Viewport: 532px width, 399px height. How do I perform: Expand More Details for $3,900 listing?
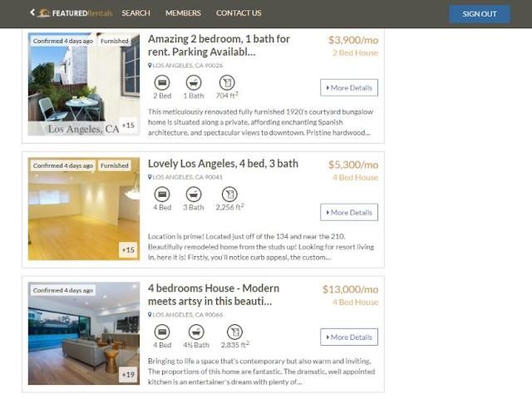(349, 88)
